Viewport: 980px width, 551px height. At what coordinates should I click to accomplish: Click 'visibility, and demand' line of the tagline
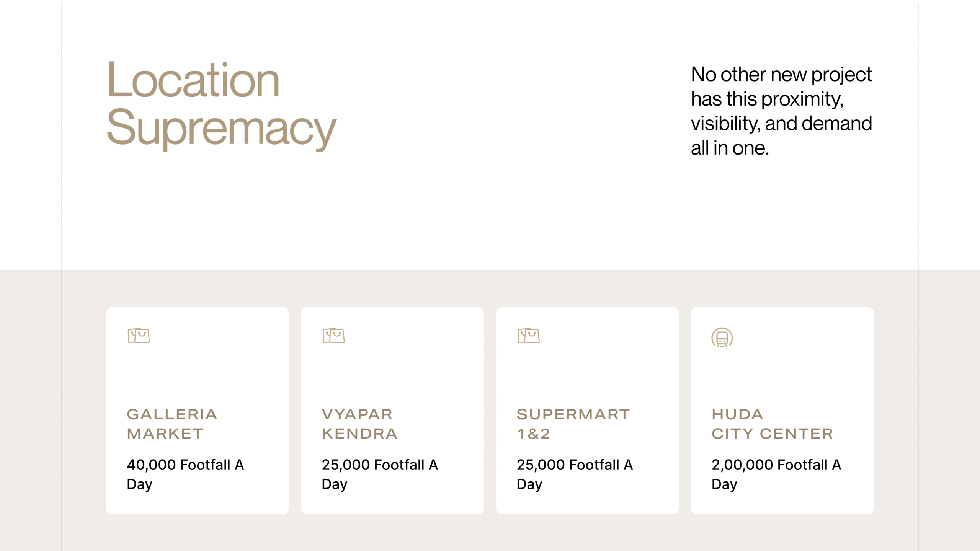pos(781,124)
